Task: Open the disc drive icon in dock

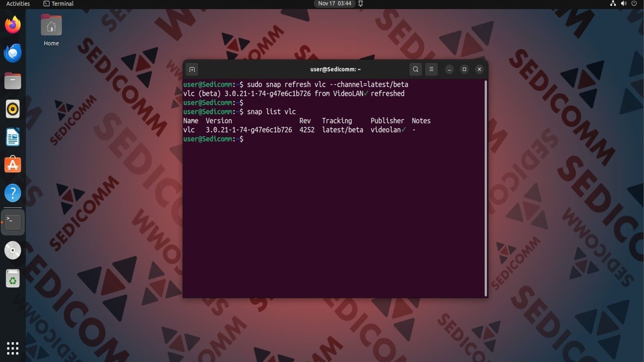Action: (x=13, y=250)
